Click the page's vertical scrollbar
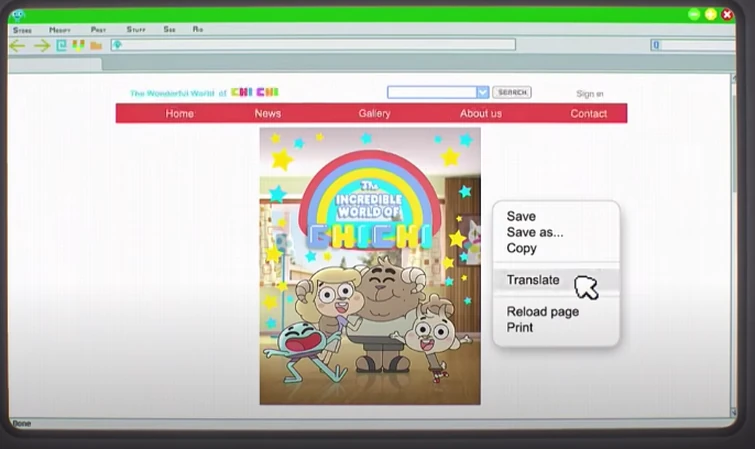This screenshot has height=449, width=755. 733,246
